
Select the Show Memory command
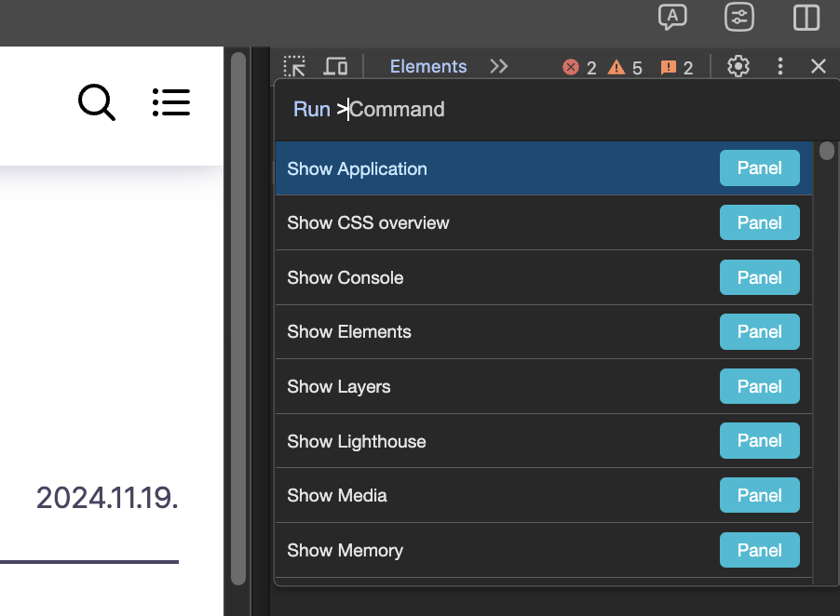544,550
